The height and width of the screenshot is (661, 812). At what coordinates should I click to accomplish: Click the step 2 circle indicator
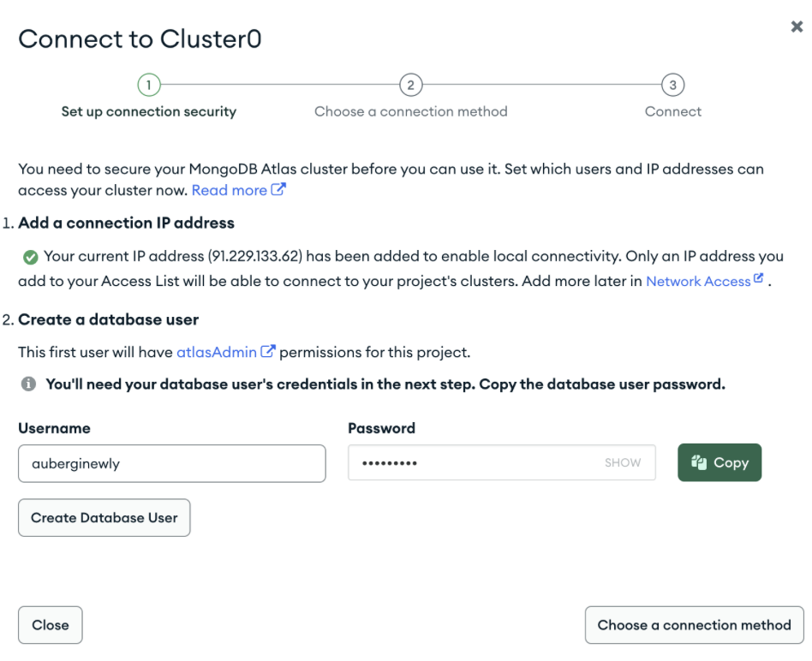(x=410, y=85)
